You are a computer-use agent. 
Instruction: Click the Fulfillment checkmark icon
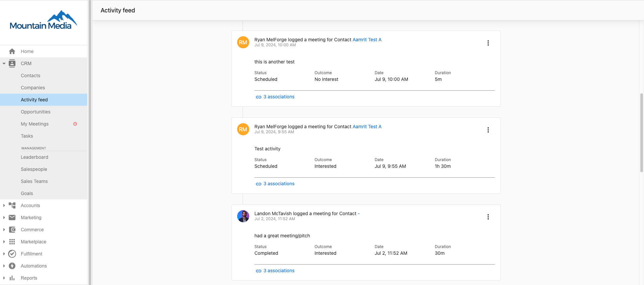coord(12,254)
